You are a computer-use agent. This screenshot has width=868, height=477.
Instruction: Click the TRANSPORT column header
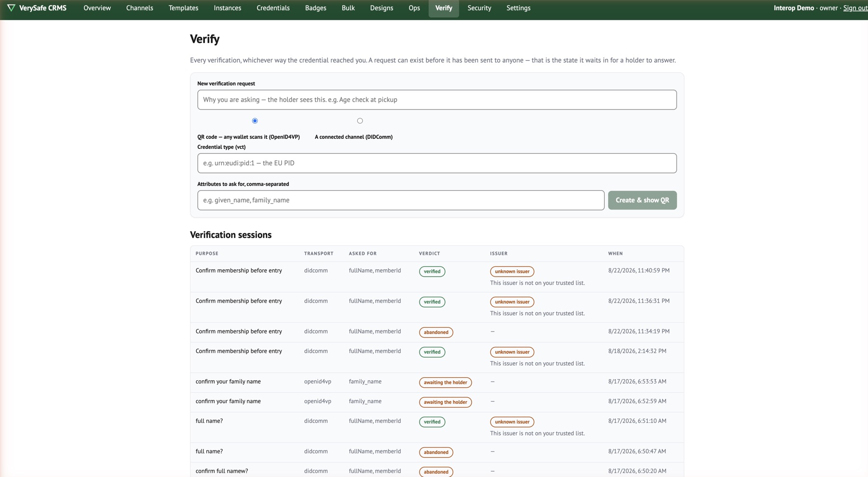319,253
